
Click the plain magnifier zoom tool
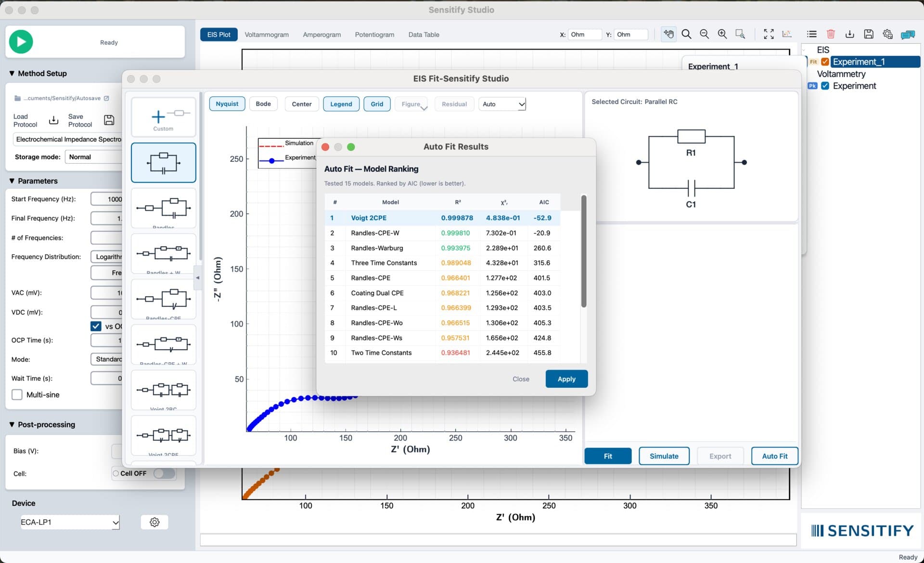coord(686,34)
